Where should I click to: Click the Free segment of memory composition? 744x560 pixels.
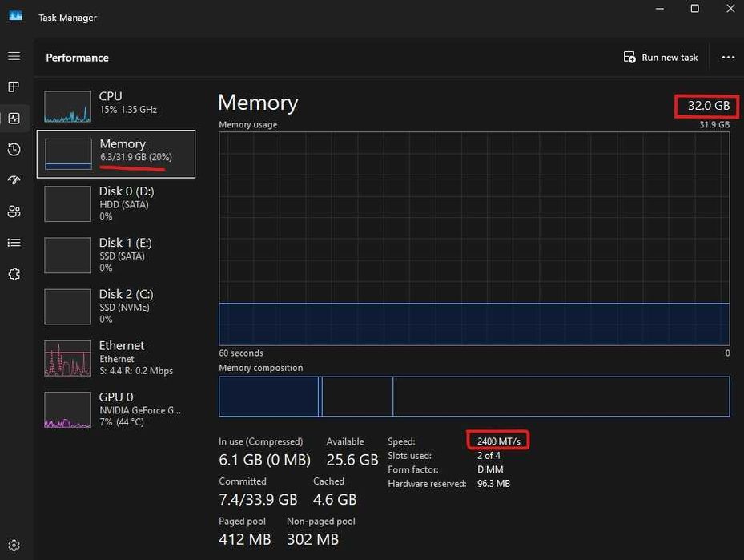click(x=561, y=397)
